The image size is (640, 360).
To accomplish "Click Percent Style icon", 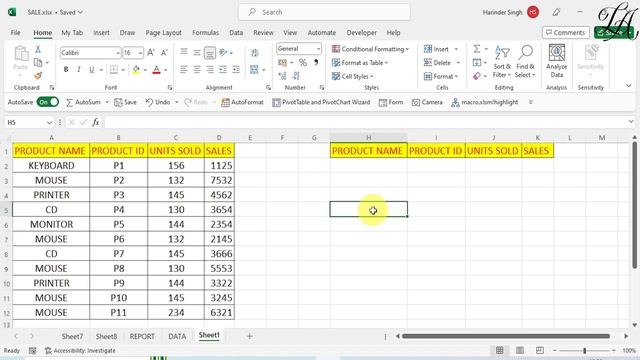I will tap(302, 62).
